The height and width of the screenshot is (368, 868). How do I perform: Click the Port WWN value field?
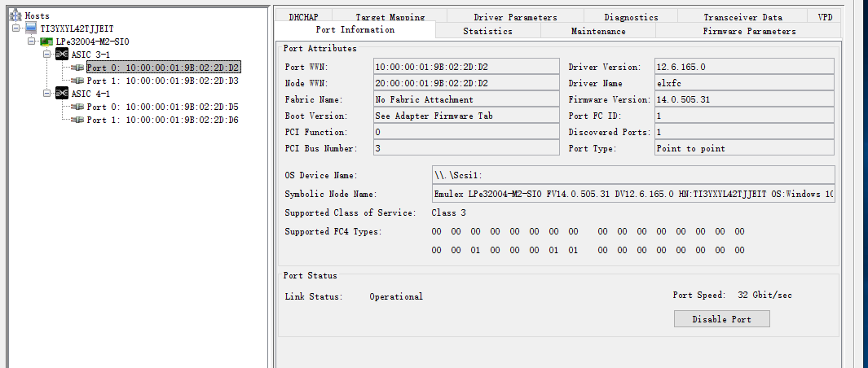click(x=466, y=67)
